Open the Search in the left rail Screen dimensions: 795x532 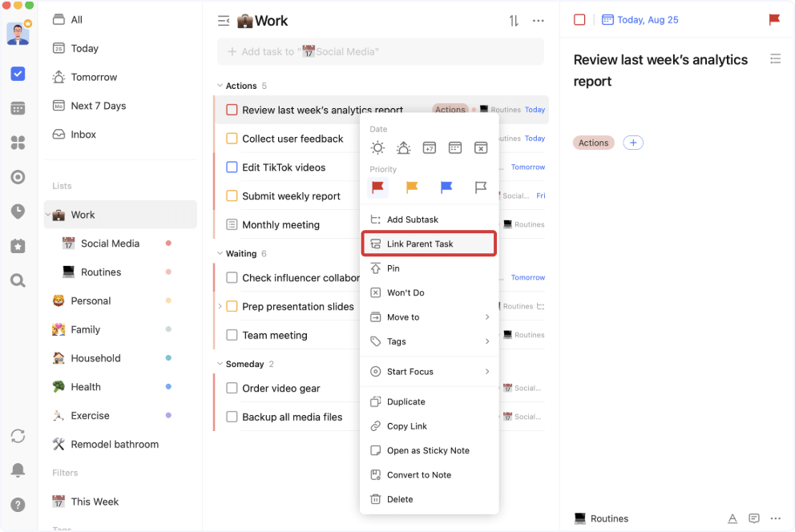18,280
